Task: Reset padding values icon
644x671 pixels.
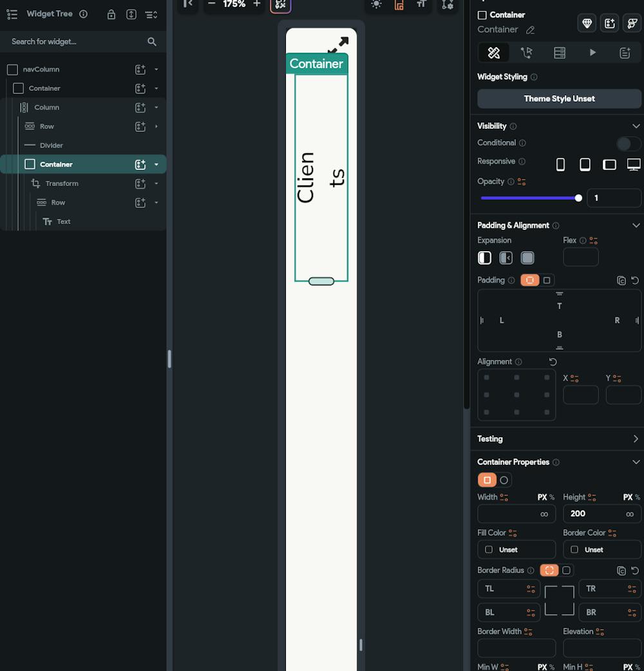Action: pyautogui.click(x=635, y=280)
